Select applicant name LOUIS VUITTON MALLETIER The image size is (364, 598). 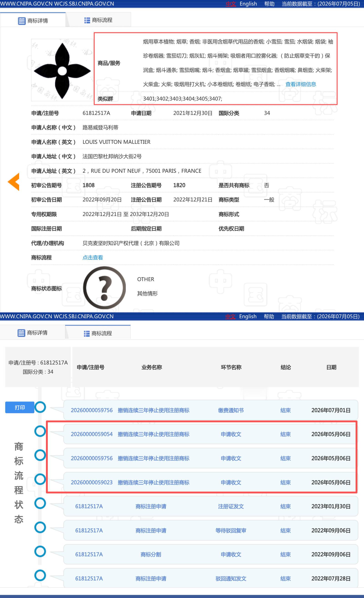pyautogui.click(x=116, y=142)
